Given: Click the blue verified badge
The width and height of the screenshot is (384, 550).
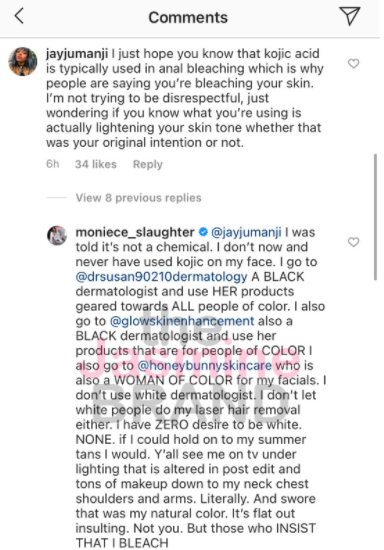Looking at the screenshot, I should pos(203,232).
